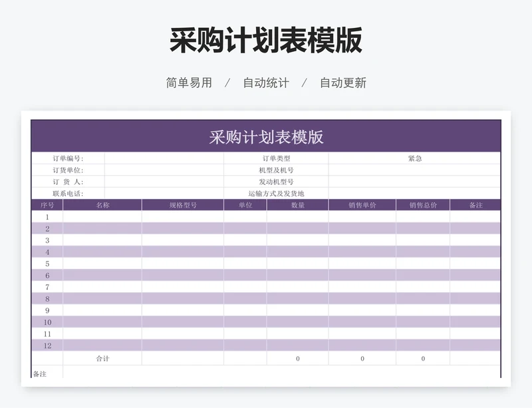
Task: Click row number 9 in 序号 column
Action: coord(47,311)
